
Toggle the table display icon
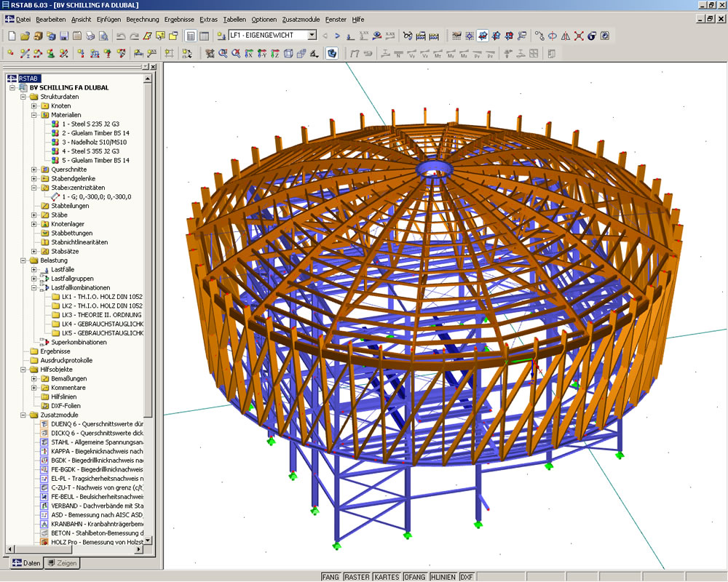click(x=204, y=36)
